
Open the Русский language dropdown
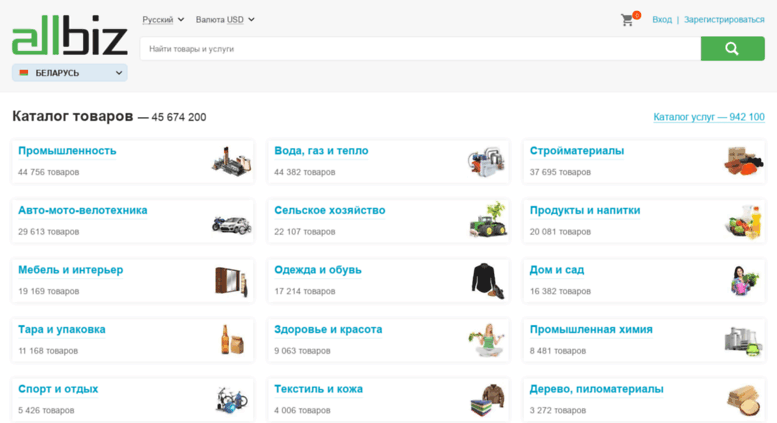pyautogui.click(x=163, y=20)
